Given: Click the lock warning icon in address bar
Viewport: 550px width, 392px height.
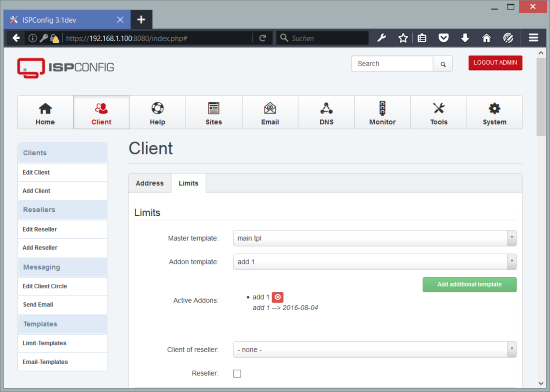Looking at the screenshot, I should coord(54,38).
